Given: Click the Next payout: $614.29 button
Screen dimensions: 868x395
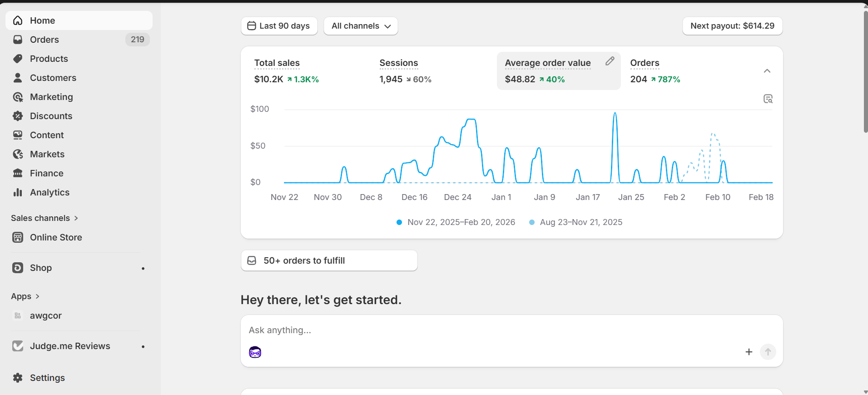Looking at the screenshot, I should [x=733, y=26].
